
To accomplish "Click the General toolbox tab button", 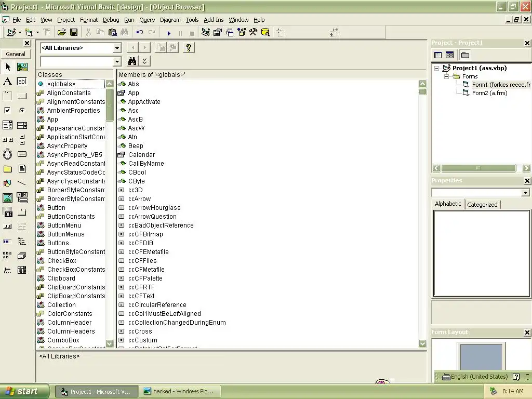I will click(x=15, y=54).
